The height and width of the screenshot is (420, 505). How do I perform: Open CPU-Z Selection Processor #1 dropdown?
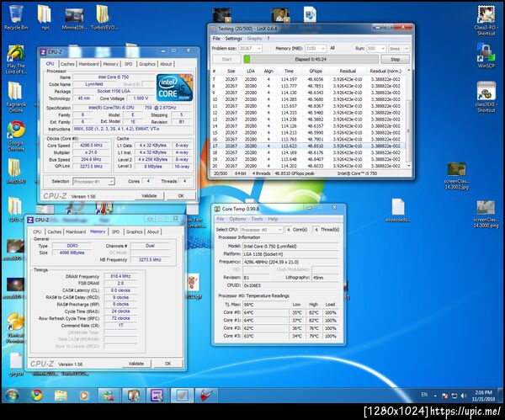(93, 182)
